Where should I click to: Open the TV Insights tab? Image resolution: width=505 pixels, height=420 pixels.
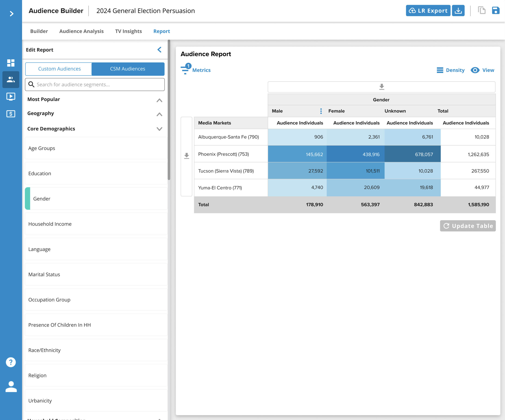coord(128,31)
